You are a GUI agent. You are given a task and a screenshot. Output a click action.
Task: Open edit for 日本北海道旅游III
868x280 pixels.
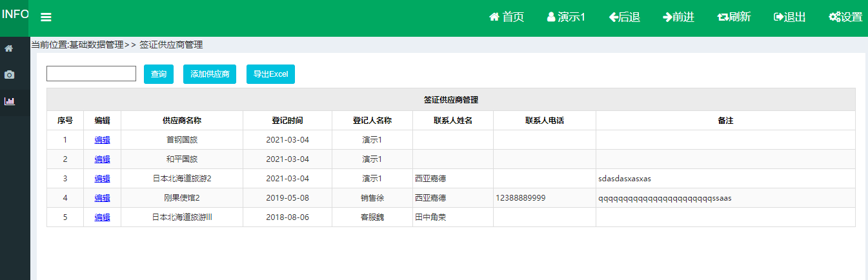coord(102,217)
